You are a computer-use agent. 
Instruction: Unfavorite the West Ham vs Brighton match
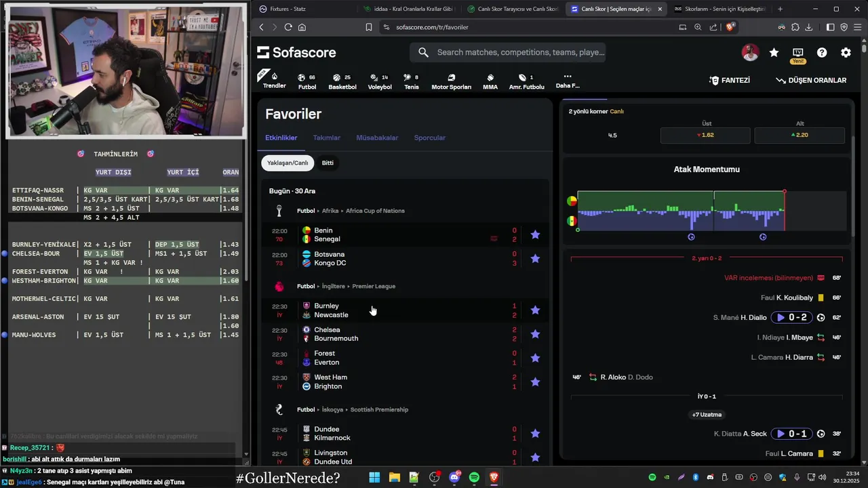(535, 382)
